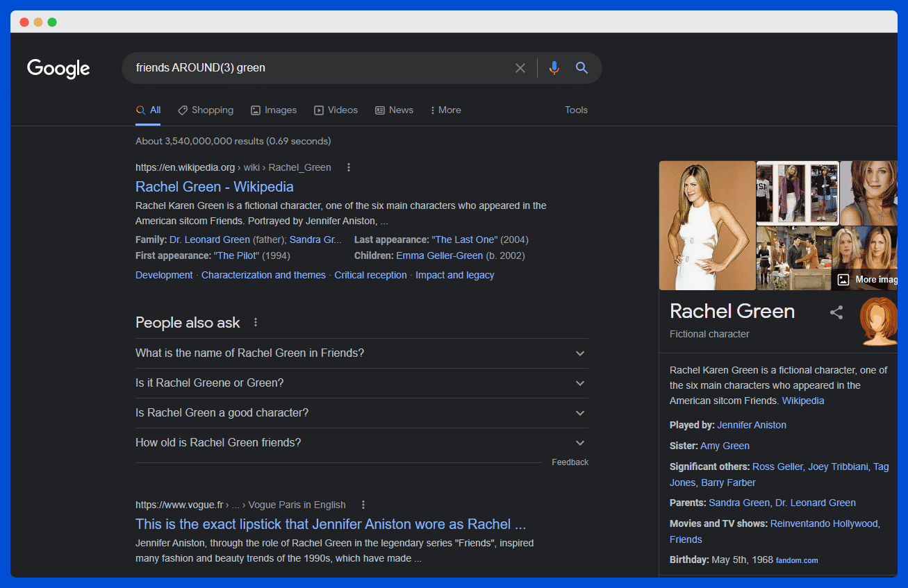Viewport: 908px width, 588px height.
Task: Clear the search box with X icon
Action: point(520,68)
